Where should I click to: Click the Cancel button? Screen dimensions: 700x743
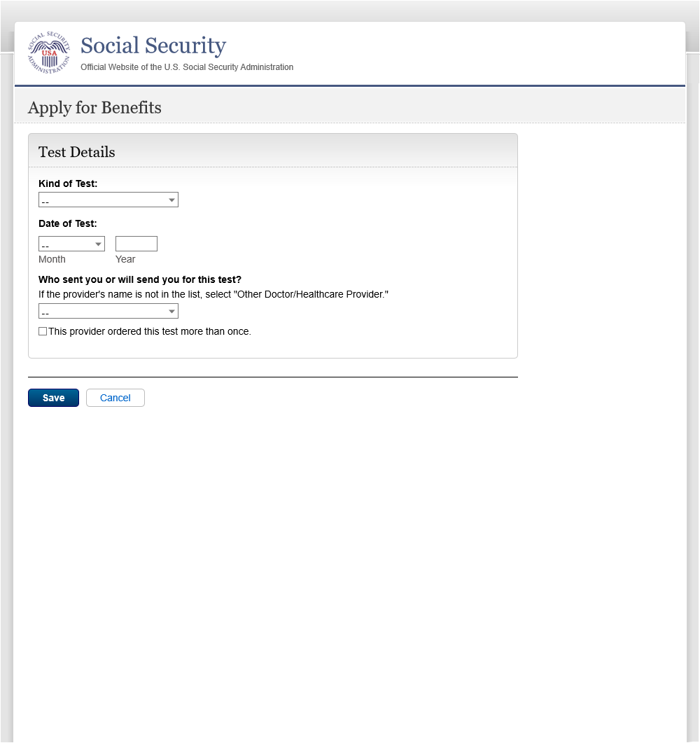pyautogui.click(x=115, y=398)
